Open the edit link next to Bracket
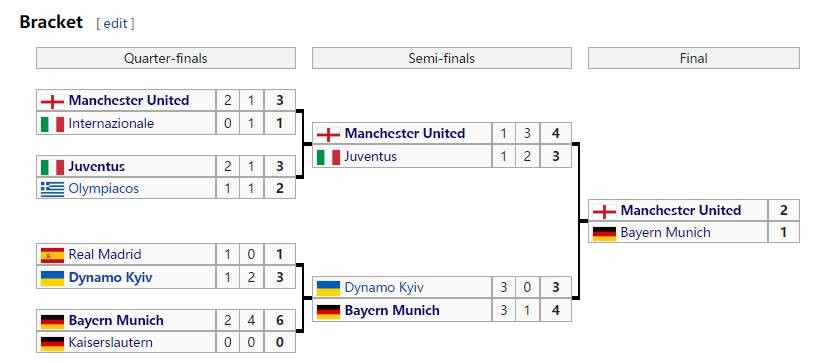Viewport: 824px width, 363px height. click(x=115, y=23)
